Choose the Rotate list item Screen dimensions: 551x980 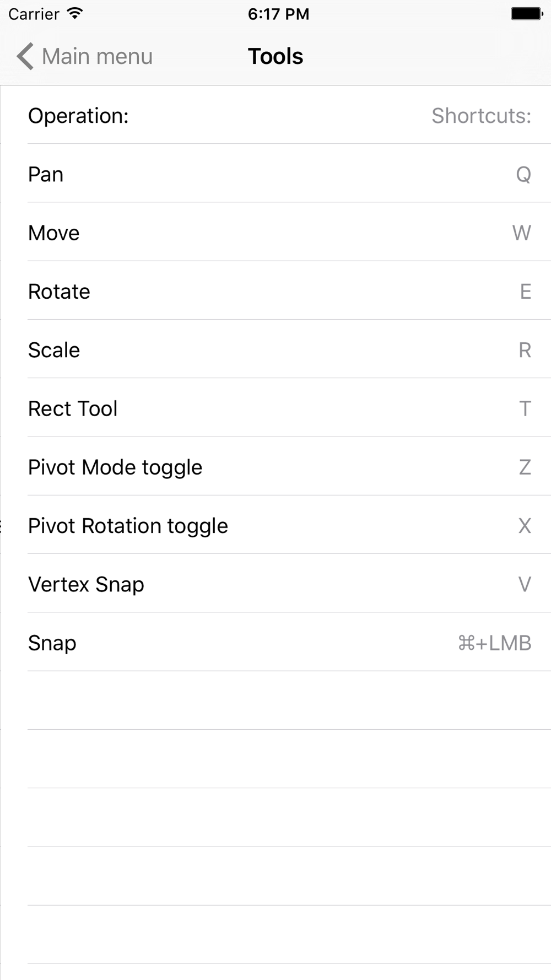(275, 290)
